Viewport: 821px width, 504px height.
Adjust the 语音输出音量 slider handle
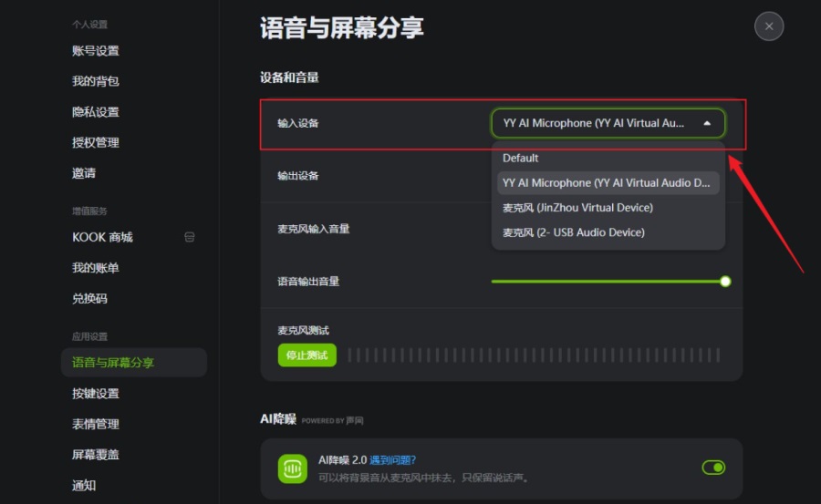point(725,282)
